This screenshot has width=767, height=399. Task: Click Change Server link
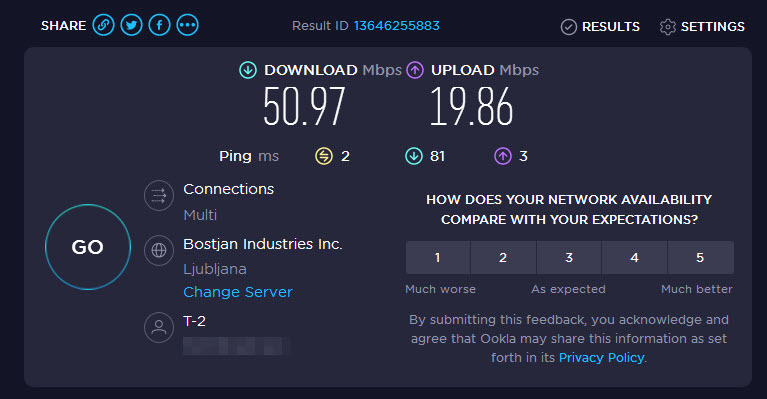[238, 292]
